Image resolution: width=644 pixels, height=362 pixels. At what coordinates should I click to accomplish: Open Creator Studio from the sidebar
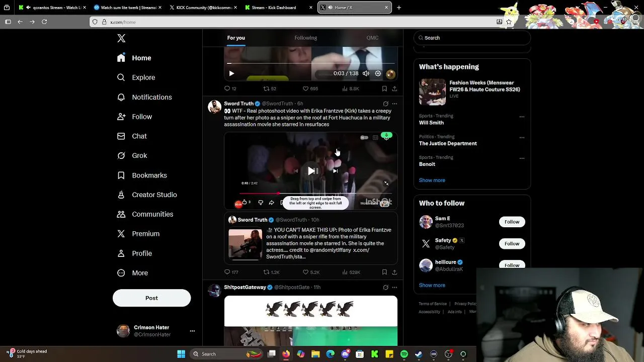click(x=147, y=195)
